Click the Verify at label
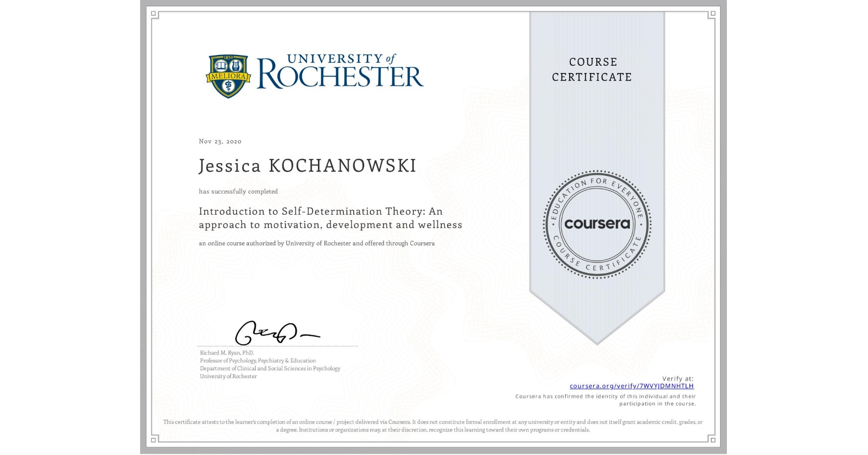 pos(677,378)
